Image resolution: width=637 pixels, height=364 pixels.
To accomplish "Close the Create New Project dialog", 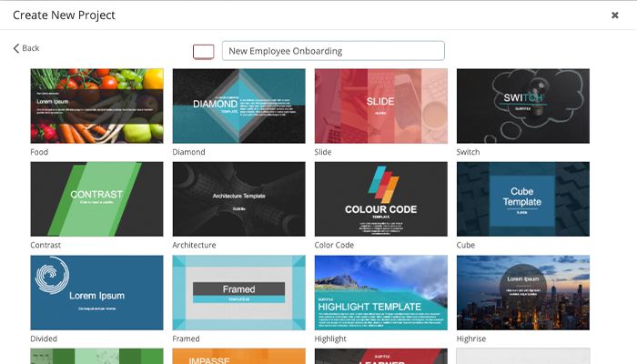I will (x=614, y=15).
